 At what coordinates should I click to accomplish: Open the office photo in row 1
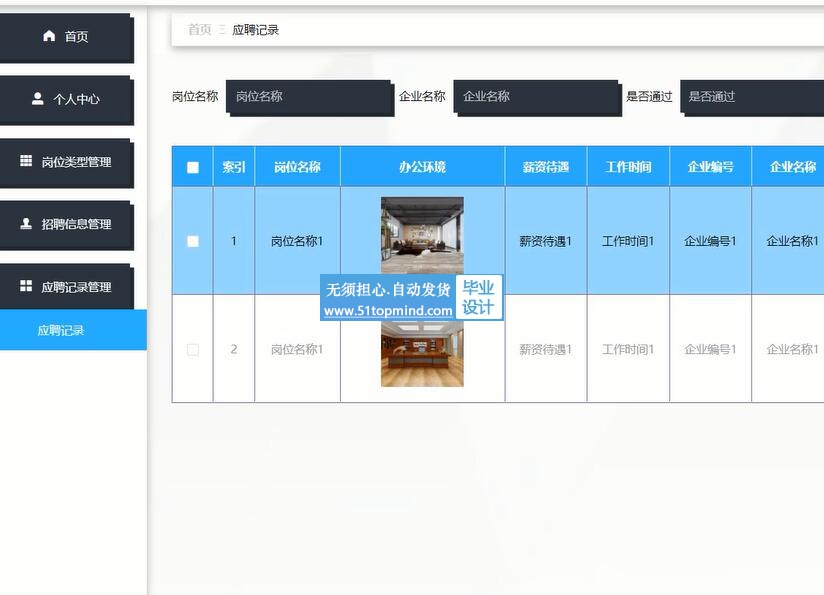[423, 235]
